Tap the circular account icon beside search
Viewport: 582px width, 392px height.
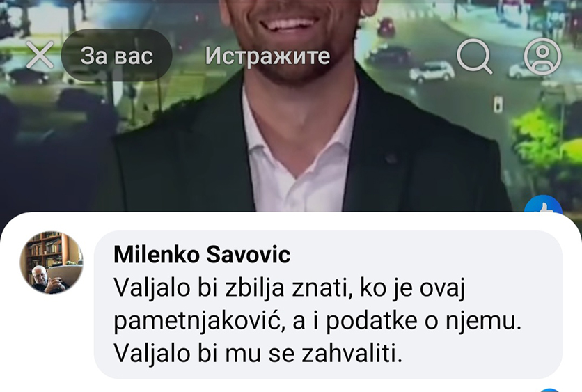[x=542, y=56]
